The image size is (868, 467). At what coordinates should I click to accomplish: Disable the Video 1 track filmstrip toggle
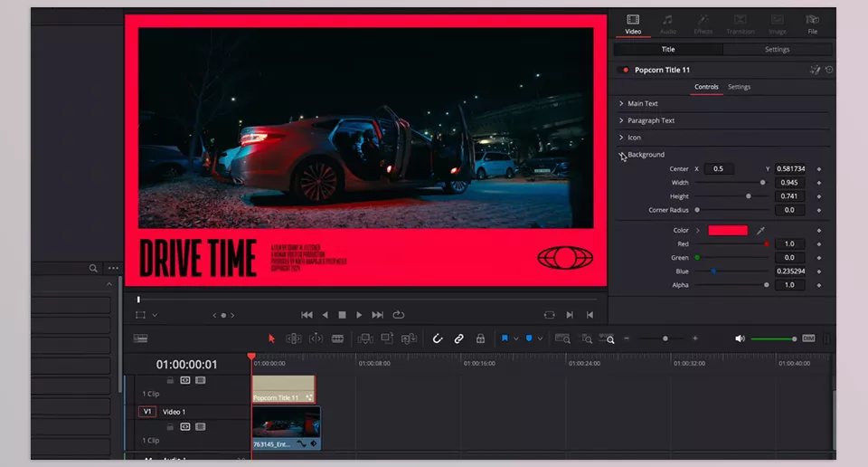[201, 426]
